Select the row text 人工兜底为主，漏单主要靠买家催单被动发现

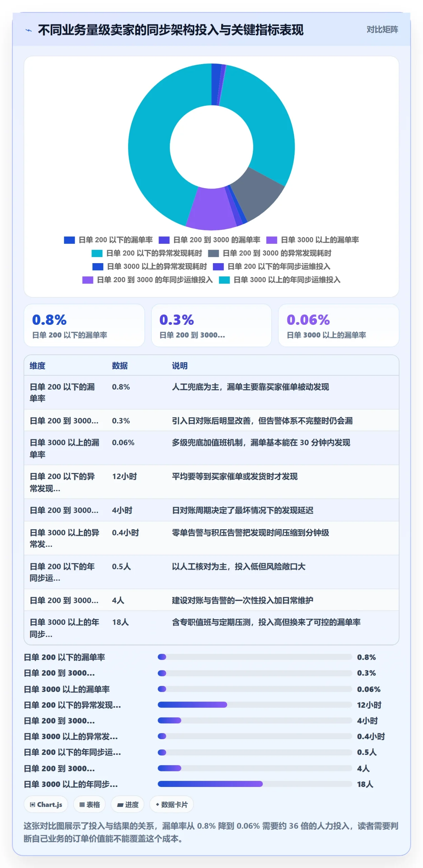coord(250,387)
